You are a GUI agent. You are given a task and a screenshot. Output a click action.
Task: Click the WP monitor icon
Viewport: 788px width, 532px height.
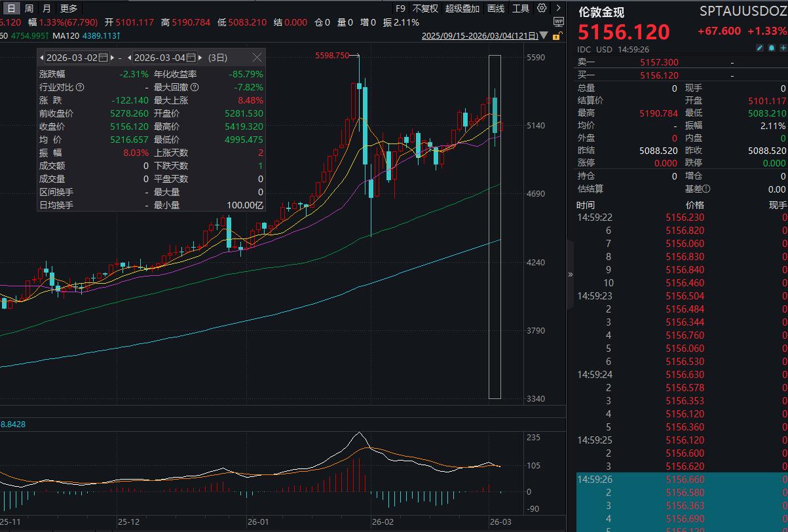pos(558,22)
